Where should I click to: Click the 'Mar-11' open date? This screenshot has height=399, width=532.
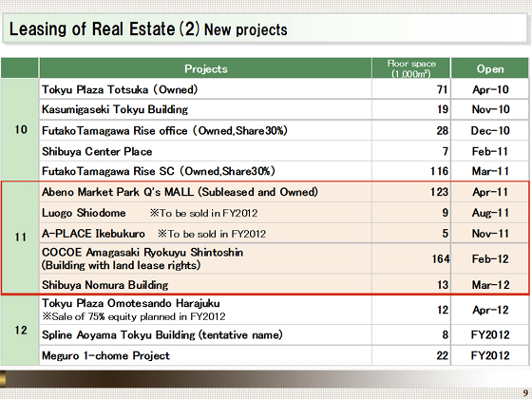(x=490, y=171)
